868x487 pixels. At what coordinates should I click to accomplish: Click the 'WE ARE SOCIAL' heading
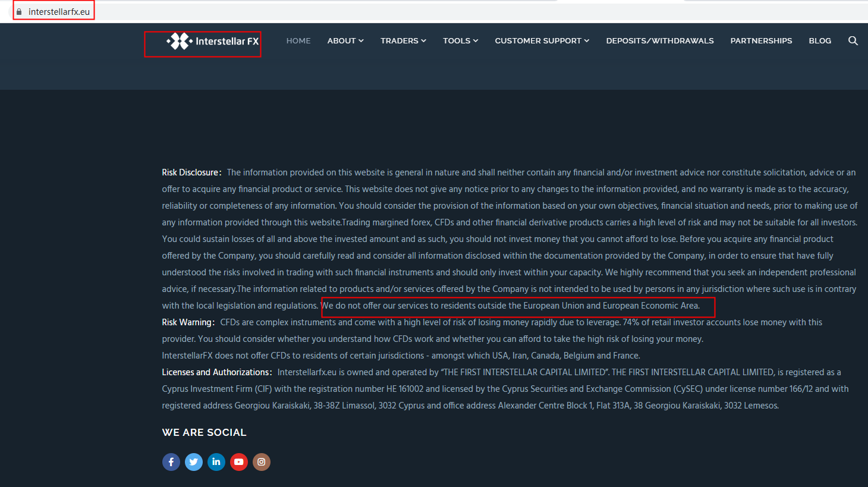pos(204,432)
